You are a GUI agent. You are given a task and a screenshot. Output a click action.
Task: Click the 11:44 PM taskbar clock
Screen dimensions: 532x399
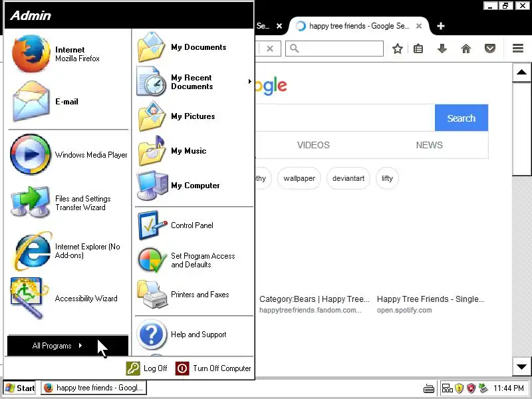click(x=508, y=388)
